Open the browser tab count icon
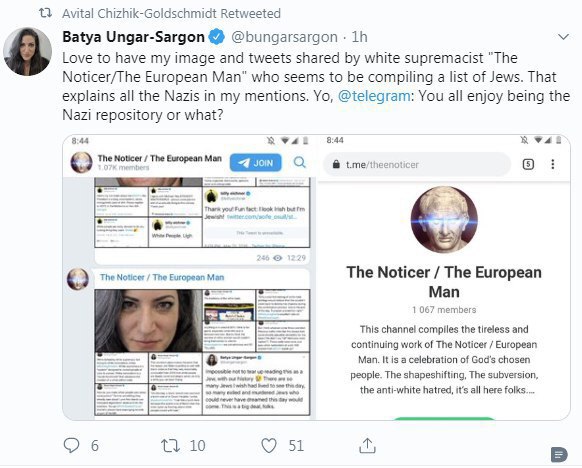Image resolution: width=582 pixels, height=468 pixels. [x=529, y=164]
